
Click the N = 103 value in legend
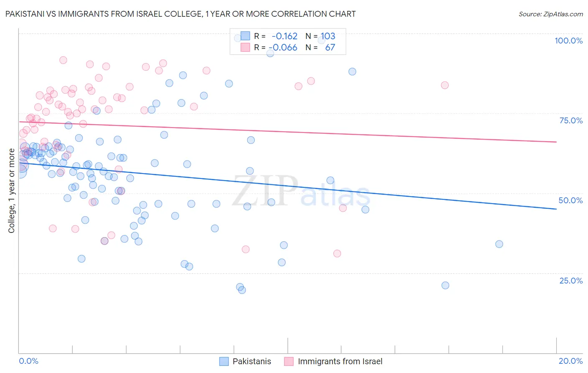pos(320,36)
